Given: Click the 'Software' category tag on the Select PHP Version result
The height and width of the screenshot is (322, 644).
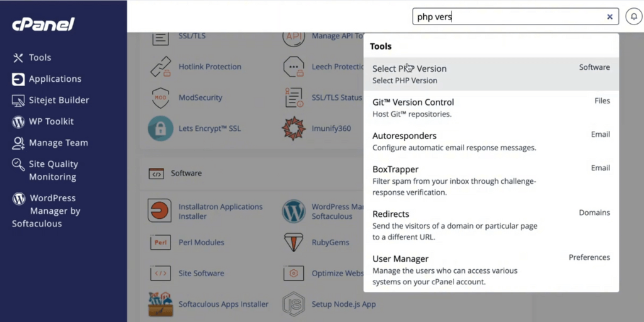Looking at the screenshot, I should pos(594,67).
